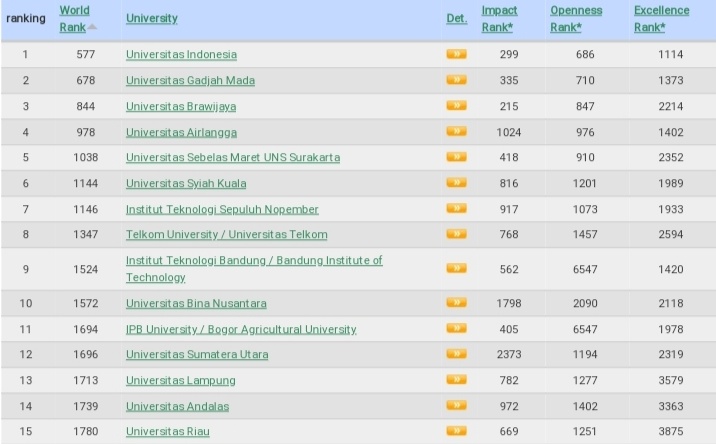This screenshot has height=444, width=716.
Task: Open Universitas Gadjah Mada link
Action: coord(190,80)
